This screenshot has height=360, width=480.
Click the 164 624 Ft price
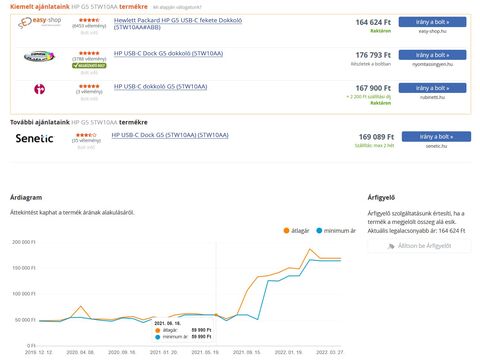[x=373, y=22]
